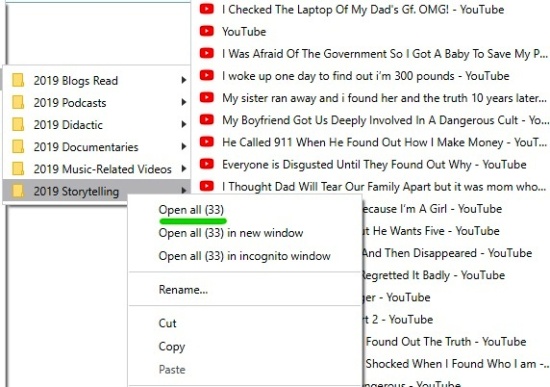Screen dimensions: 550x387
Task: Click YouTube icon beside 'I Checked The Laptop' bookmark
Action: click(207, 9)
